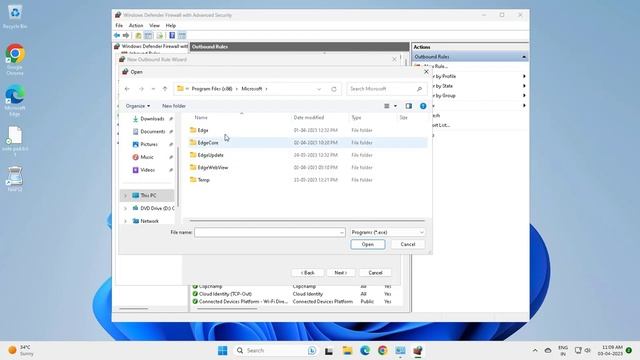Open address bar history dropdown
This screenshot has width=640, height=360.
(319, 89)
